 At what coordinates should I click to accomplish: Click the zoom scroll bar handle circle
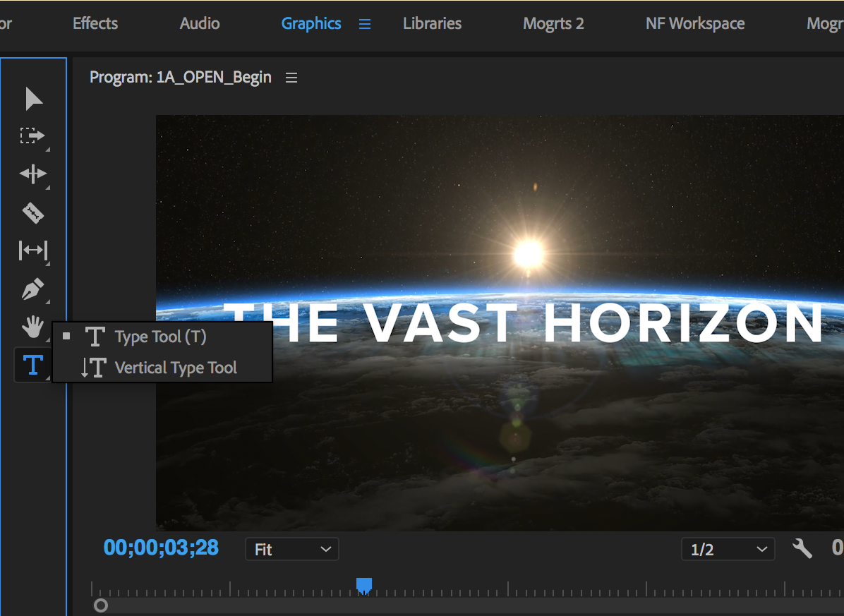click(x=101, y=606)
